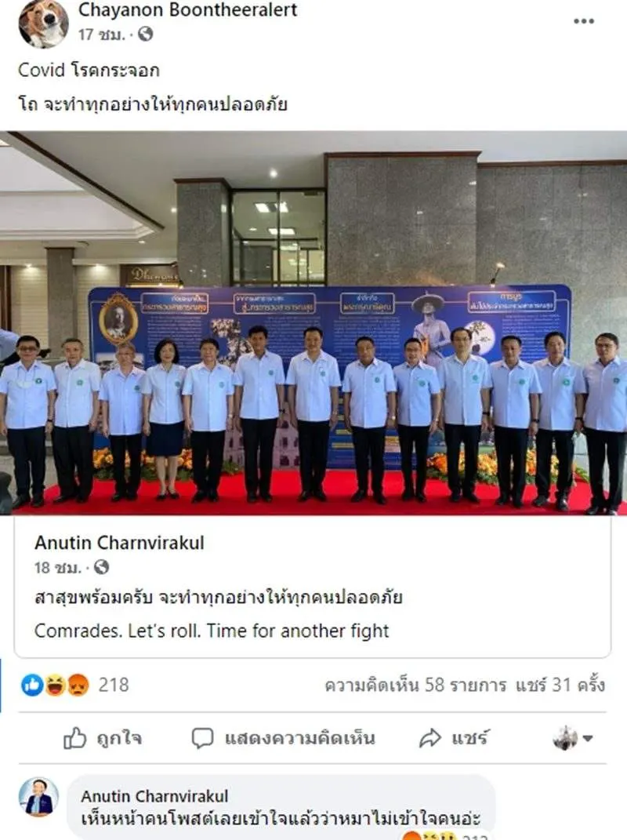Click the thumbs-up ถูกใจ like button
This screenshot has height=840, width=627.
[x=102, y=738]
